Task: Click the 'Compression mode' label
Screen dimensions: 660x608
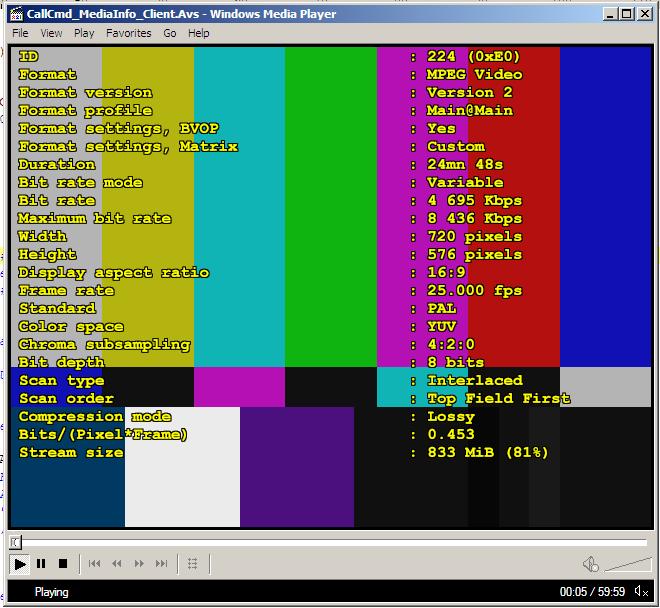Action: 95,416
